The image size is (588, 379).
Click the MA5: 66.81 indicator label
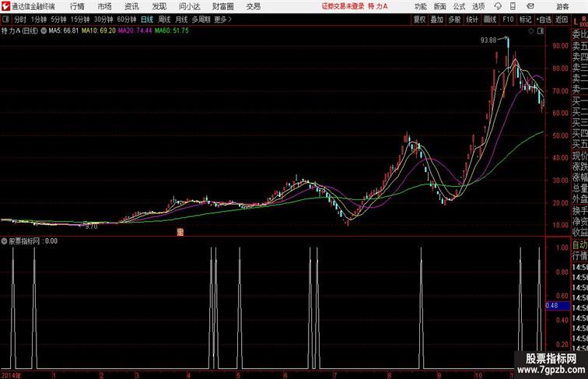(x=63, y=31)
